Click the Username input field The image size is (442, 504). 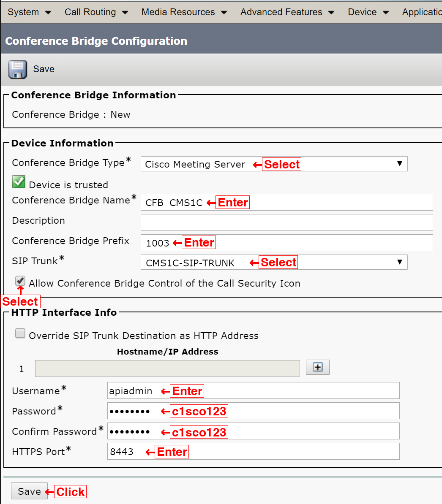click(x=254, y=390)
